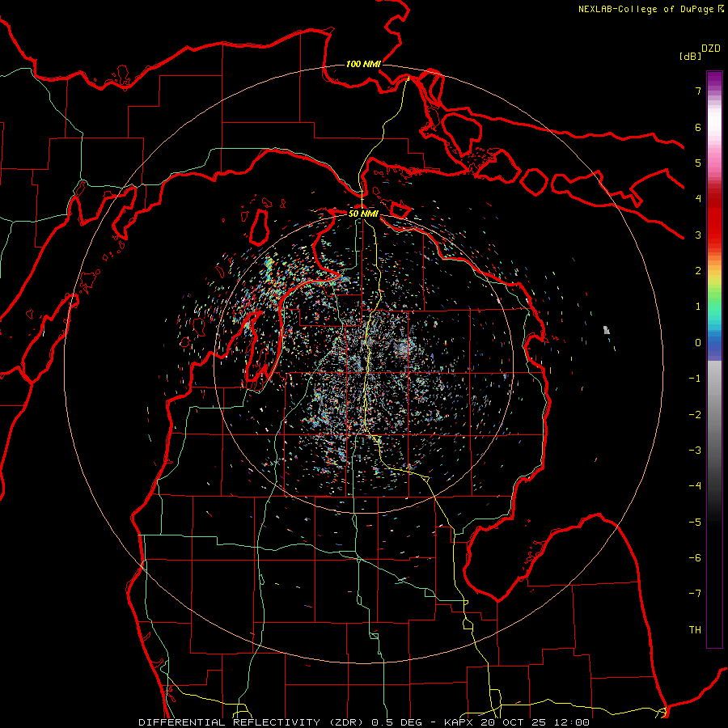Click the KAPX 20 OCT 25 12:00 timestamp

click(517, 722)
